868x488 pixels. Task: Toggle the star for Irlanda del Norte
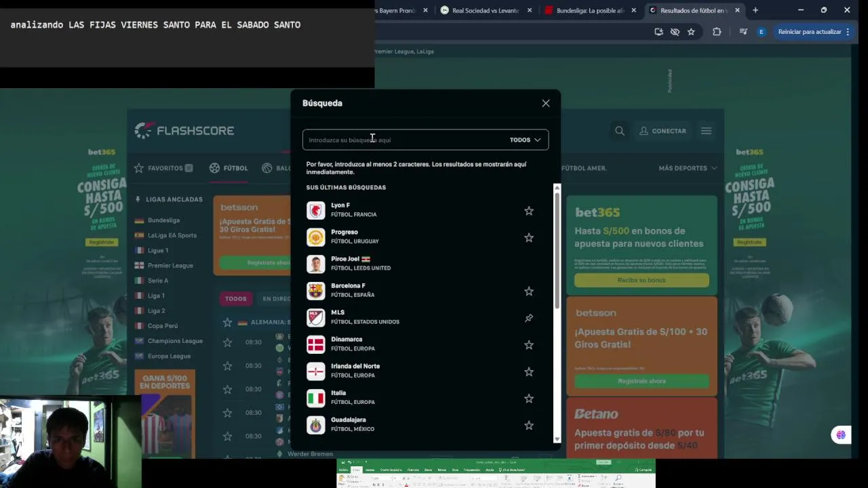tap(529, 371)
